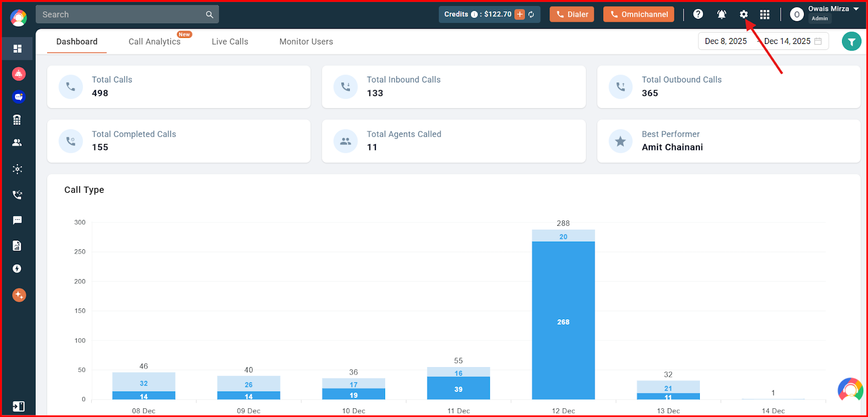Click the Total Outbound Calls value 365
This screenshot has width=868, height=417.
pos(650,93)
